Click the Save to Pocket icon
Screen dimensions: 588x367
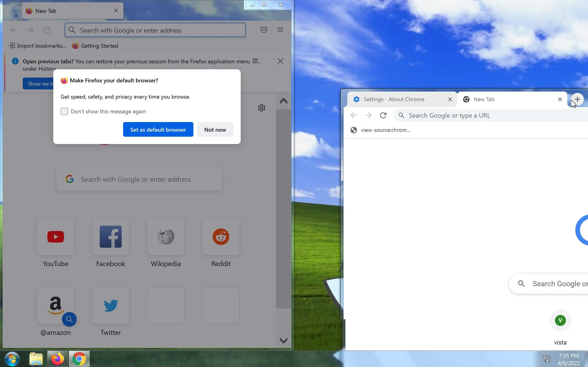[x=264, y=30]
